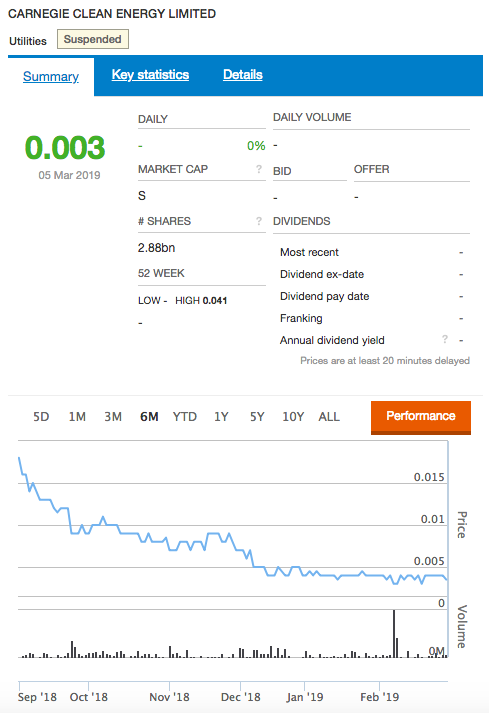Click Oct '18 on the time axis

coord(89,697)
